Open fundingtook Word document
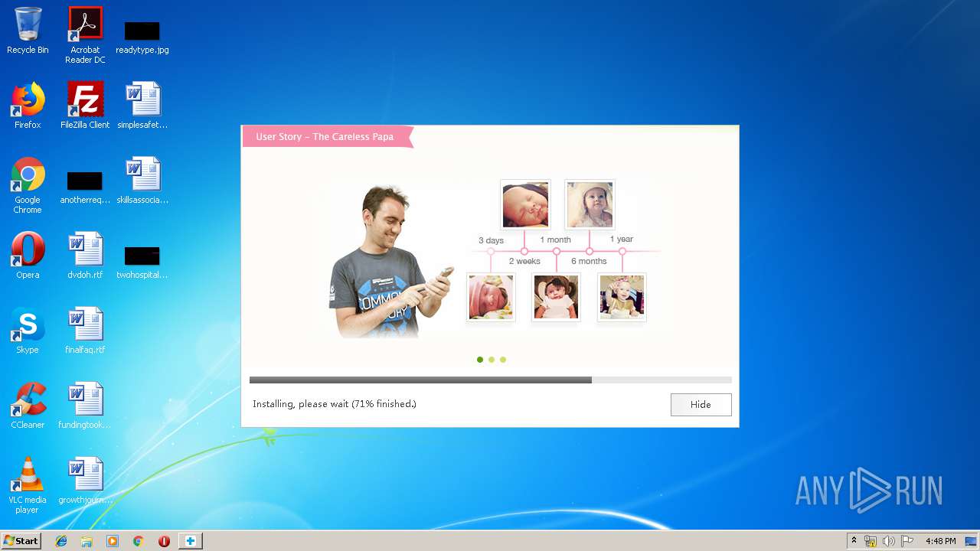 [x=85, y=406]
